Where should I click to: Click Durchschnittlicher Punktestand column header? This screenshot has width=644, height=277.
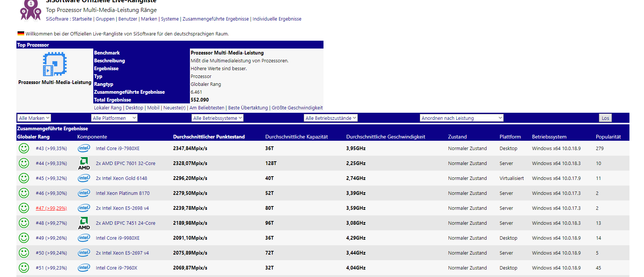pos(209,137)
